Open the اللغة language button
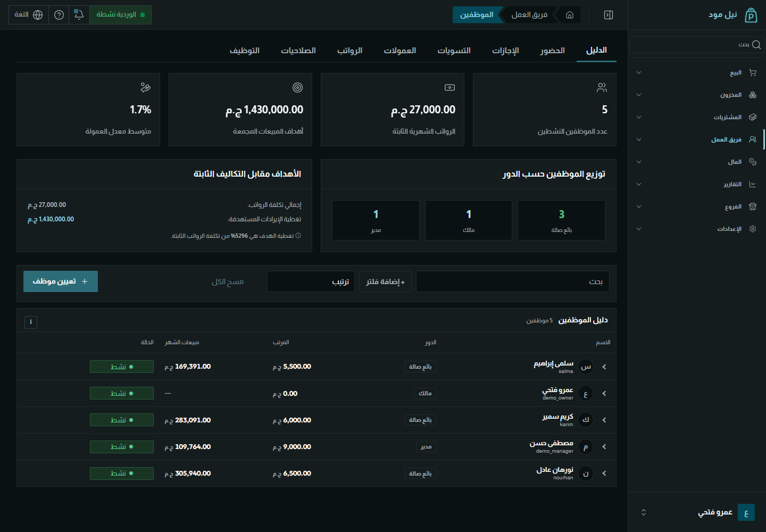This screenshot has width=766, height=532. pyautogui.click(x=28, y=15)
